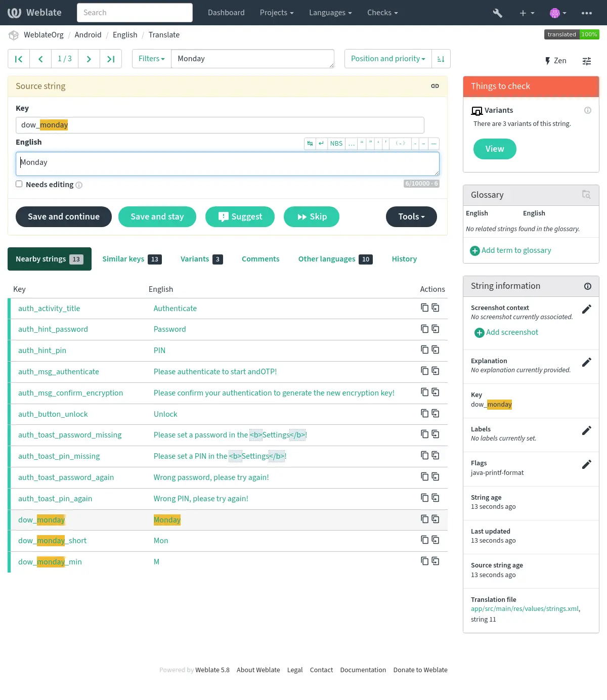Go to Dashboard
This screenshot has width=607, height=700.
[x=226, y=13]
